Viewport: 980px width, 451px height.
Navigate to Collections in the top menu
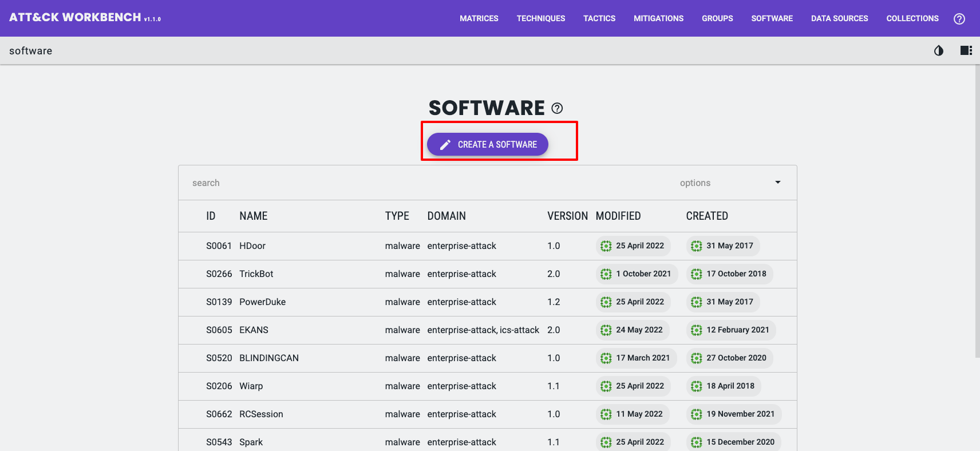pos(912,18)
